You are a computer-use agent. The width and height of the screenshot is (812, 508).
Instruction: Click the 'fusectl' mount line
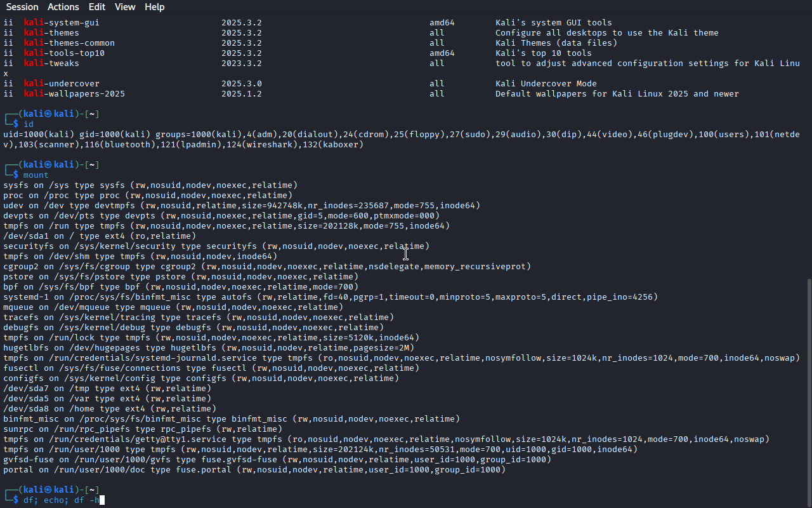point(211,368)
